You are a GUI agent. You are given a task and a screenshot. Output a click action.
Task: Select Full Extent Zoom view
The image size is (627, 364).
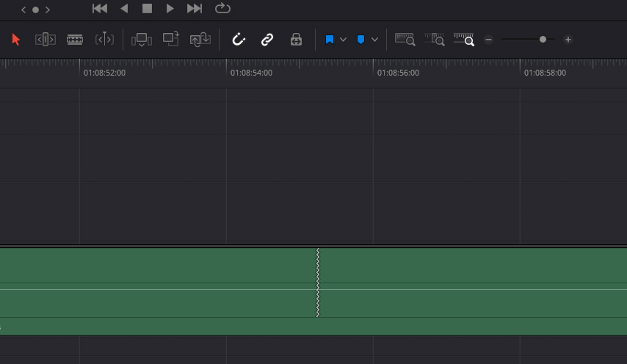point(405,40)
